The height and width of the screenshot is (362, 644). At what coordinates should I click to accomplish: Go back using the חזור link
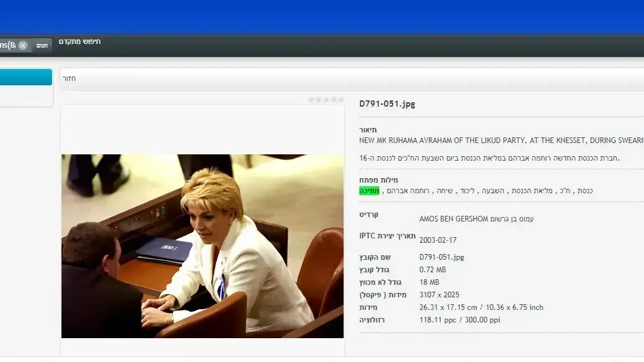(x=69, y=78)
